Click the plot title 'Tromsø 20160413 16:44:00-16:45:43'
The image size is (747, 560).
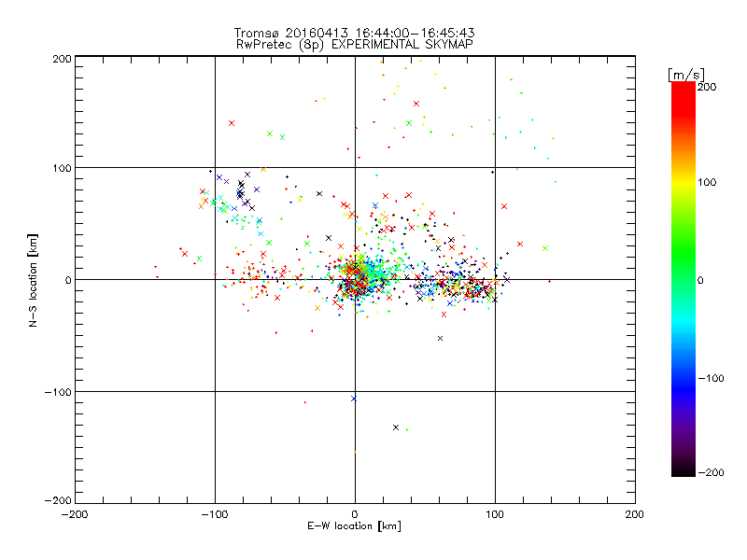354,33
